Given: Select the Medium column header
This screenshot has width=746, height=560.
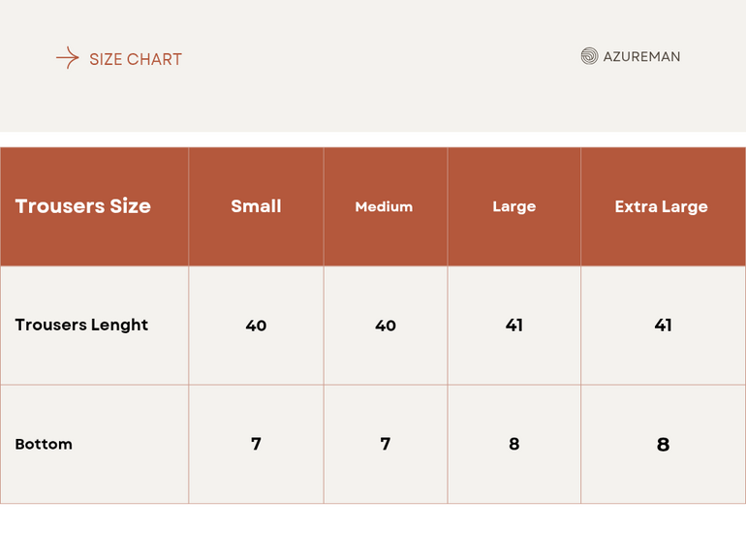Looking at the screenshot, I should pyautogui.click(x=384, y=206).
